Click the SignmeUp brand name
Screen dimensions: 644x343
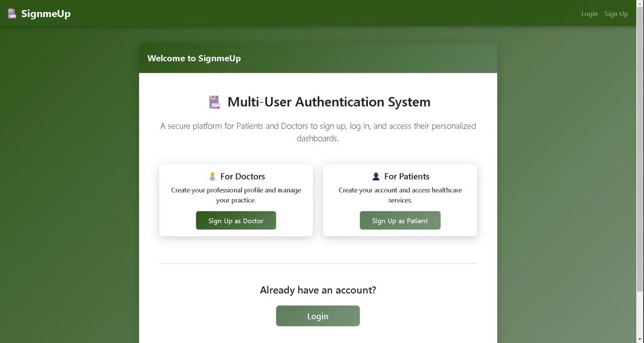tap(46, 14)
